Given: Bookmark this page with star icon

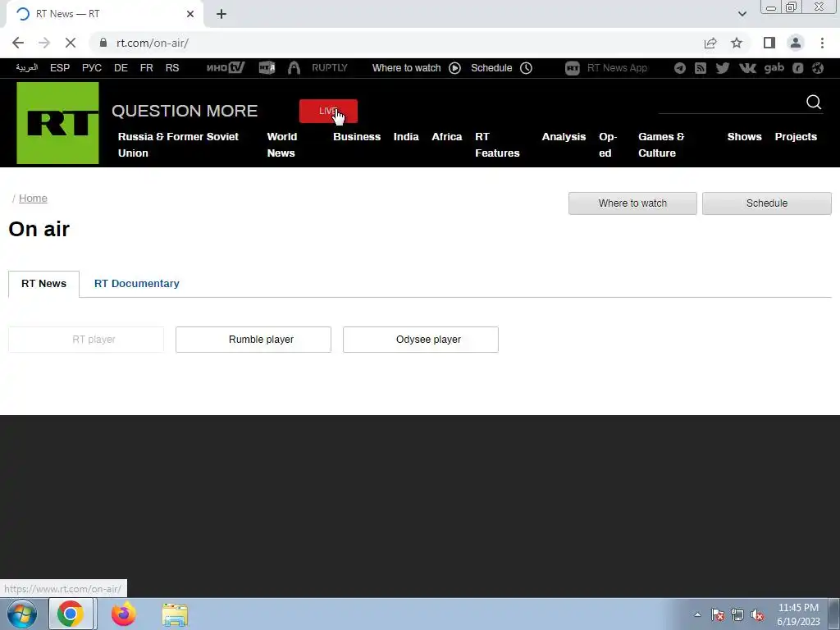Looking at the screenshot, I should (737, 43).
